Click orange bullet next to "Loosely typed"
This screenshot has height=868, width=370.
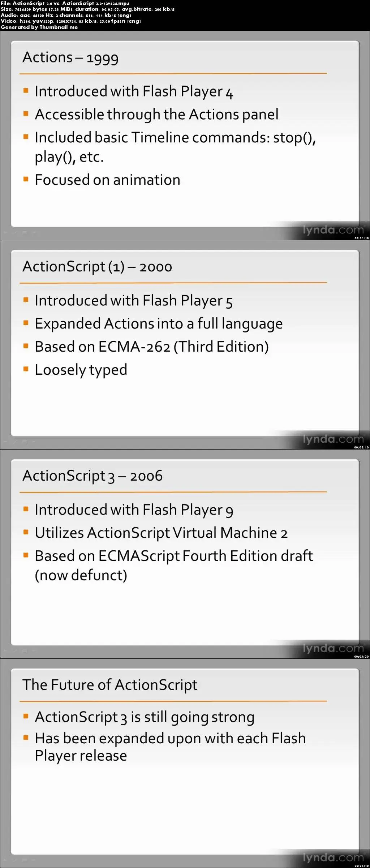point(26,369)
